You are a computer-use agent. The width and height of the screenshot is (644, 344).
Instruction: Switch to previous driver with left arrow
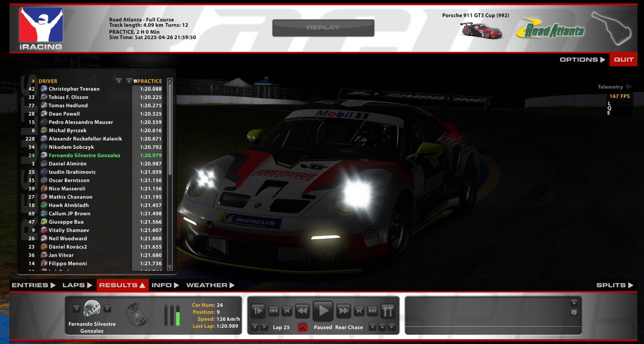point(76,309)
